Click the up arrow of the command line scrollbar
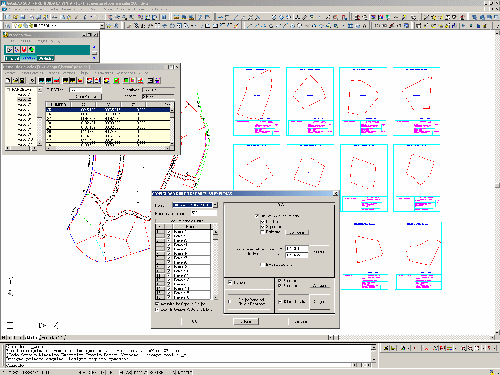500x375 pixels. click(x=374, y=348)
